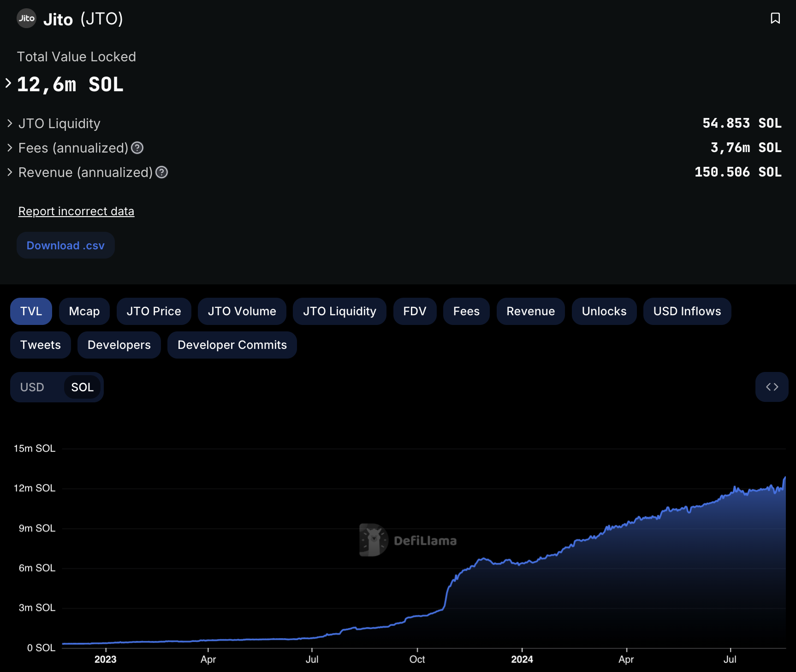Expand the Total Value Locked breakdown

(x=8, y=83)
